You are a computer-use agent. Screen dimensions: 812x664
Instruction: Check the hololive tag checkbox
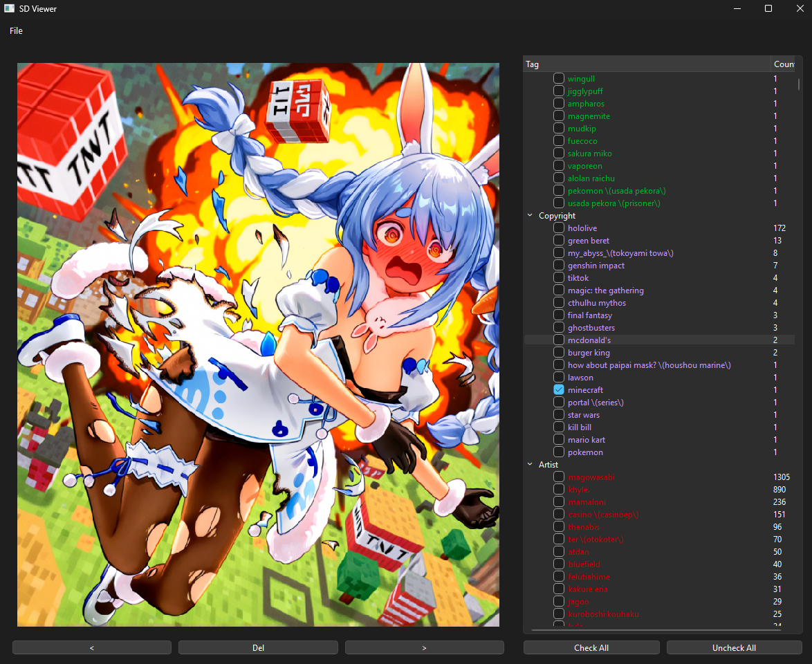[x=559, y=228]
